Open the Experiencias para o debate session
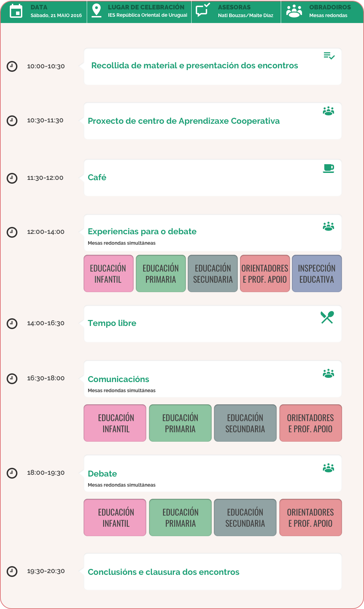The width and height of the screenshot is (364, 609). click(142, 231)
